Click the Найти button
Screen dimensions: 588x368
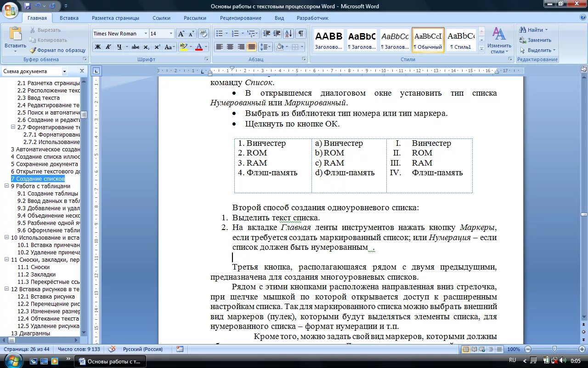[x=534, y=30]
